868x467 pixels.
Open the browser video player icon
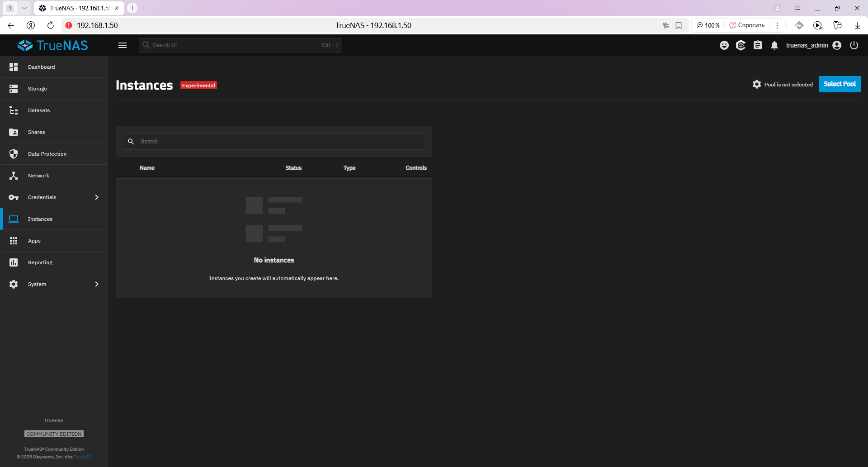pyautogui.click(x=818, y=25)
